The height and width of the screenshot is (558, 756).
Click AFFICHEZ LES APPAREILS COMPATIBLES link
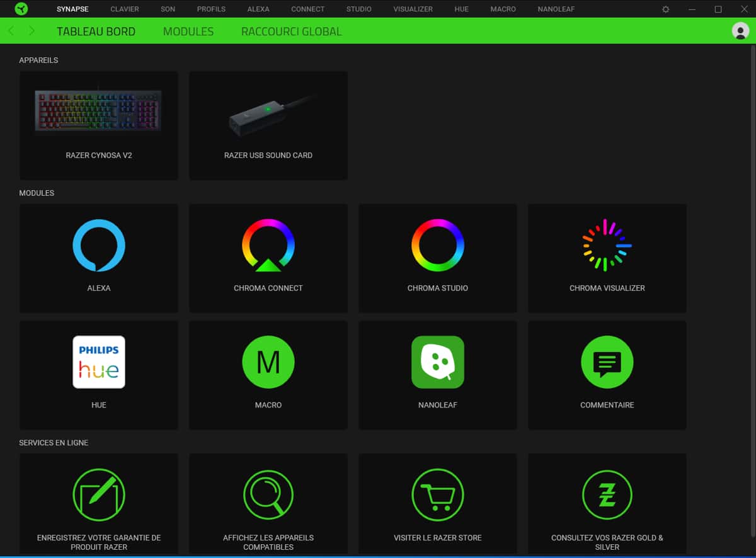click(x=268, y=542)
